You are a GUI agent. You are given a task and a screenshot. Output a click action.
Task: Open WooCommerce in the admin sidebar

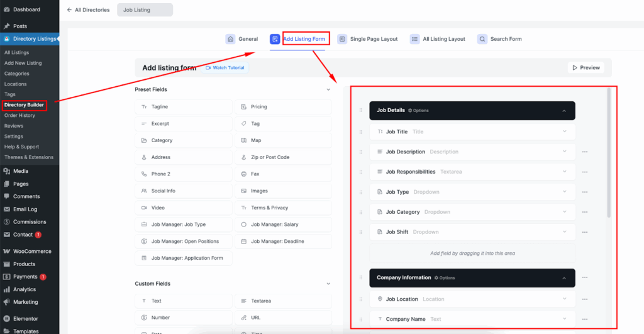coord(31,251)
